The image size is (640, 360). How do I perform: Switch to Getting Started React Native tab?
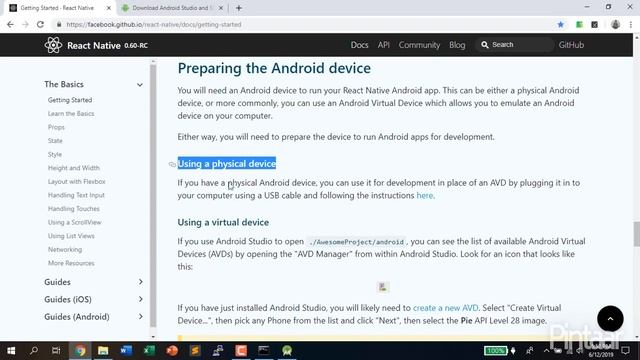click(x=57, y=8)
